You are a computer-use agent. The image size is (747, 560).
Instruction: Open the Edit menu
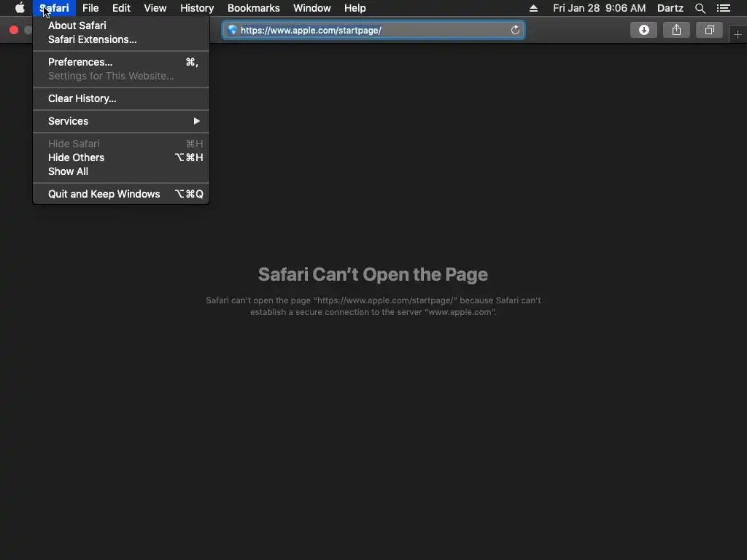click(121, 8)
